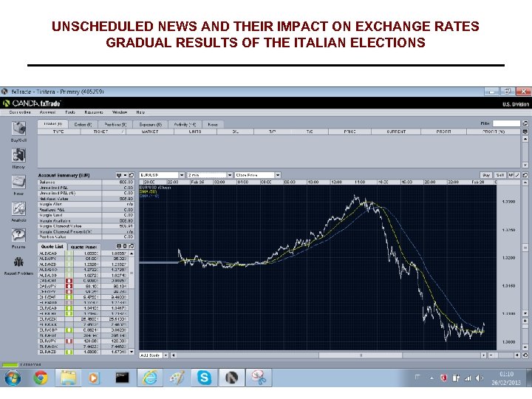Select the Quote List tab
This screenshot has width=532, height=399.
pos(52,246)
